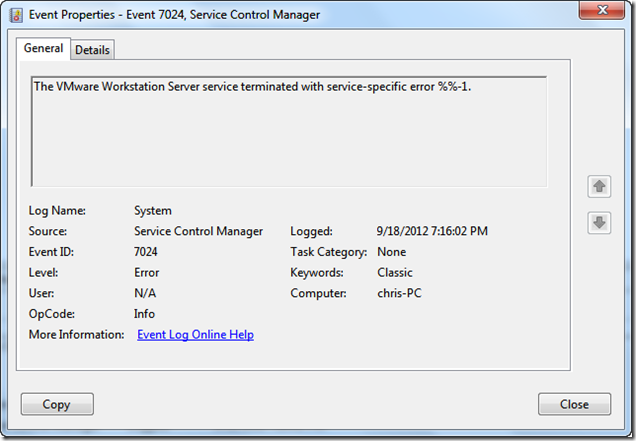The width and height of the screenshot is (636, 441).
Task: Click the Task Category value "None"
Action: tap(391, 252)
